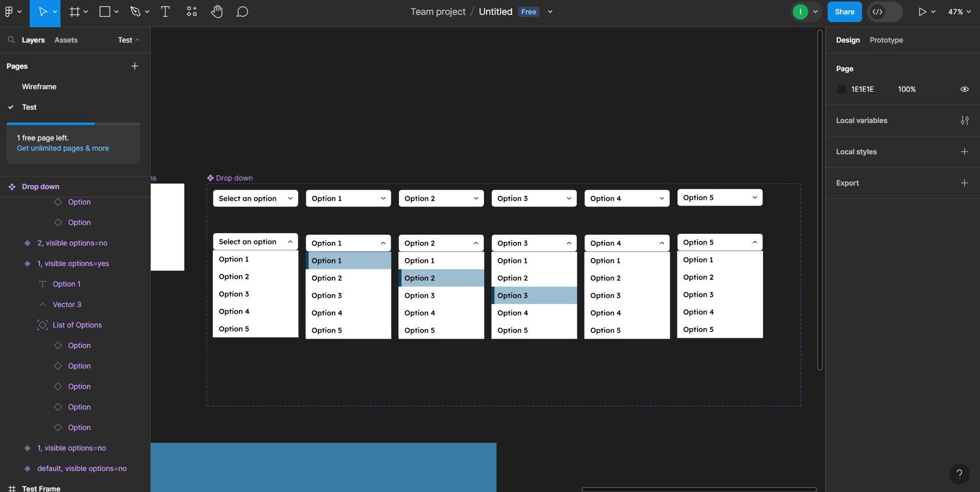This screenshot has height=492, width=980.
Task: Toggle Dev Mode switch
Action: pyautogui.click(x=885, y=12)
